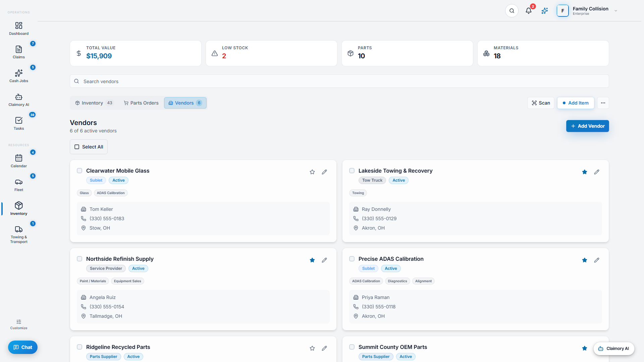644x362 pixels.
Task: Click the global search magnifier icon
Action: pos(512,11)
